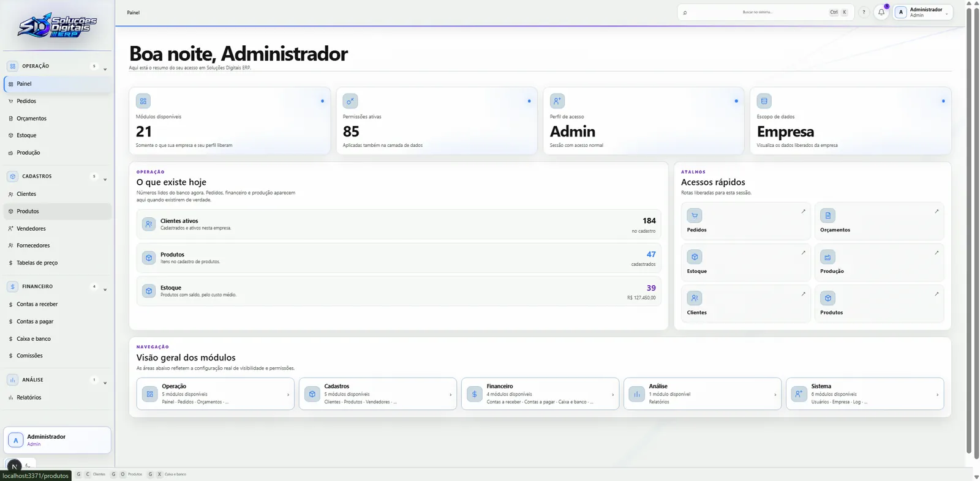Open Contas a pagar in the sidebar

click(x=58, y=321)
